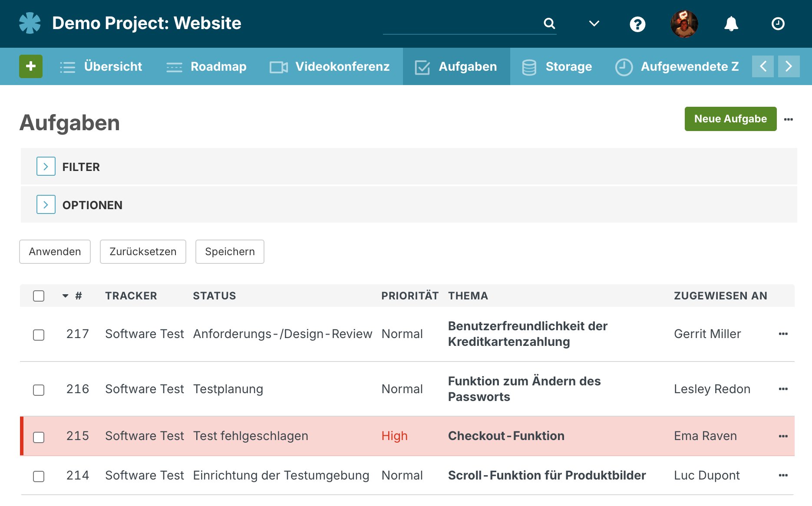Click the project logo snowflake icon
812x506 pixels.
(x=30, y=23)
